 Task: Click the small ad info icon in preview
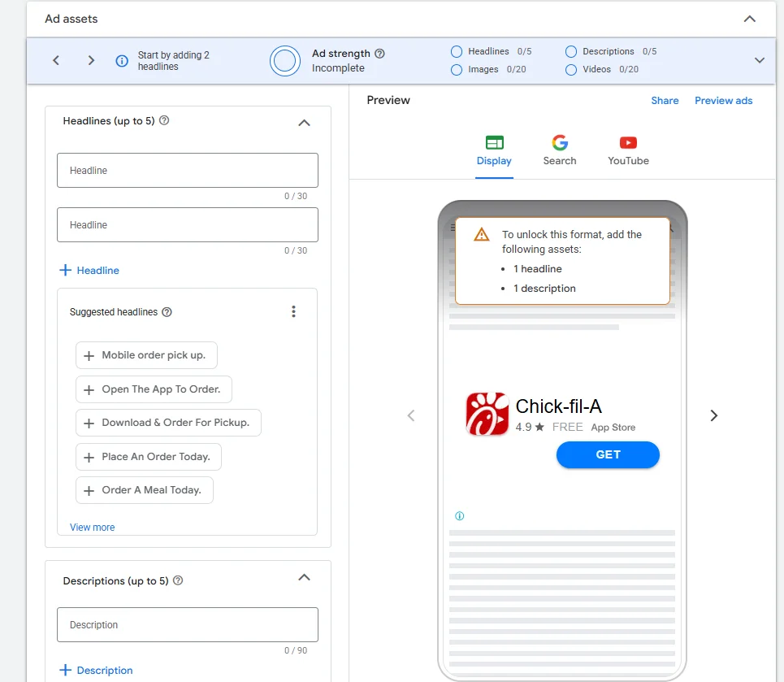[460, 516]
